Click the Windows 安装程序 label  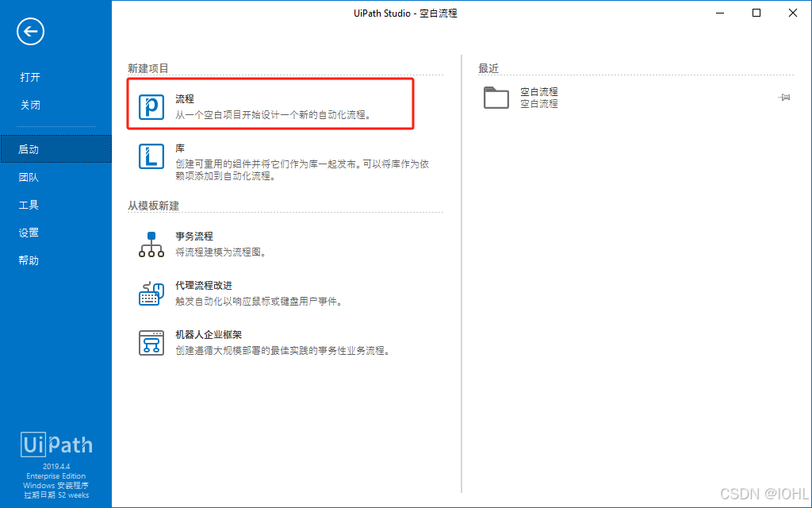56,486
